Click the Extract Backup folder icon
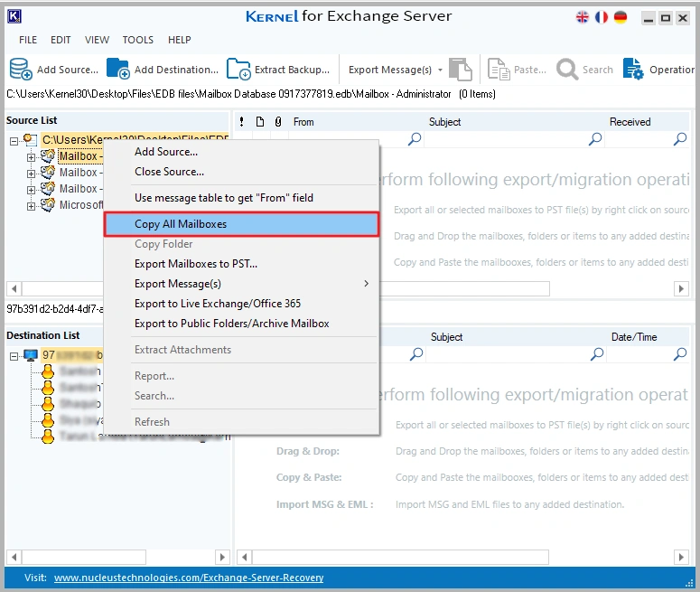 pos(238,70)
